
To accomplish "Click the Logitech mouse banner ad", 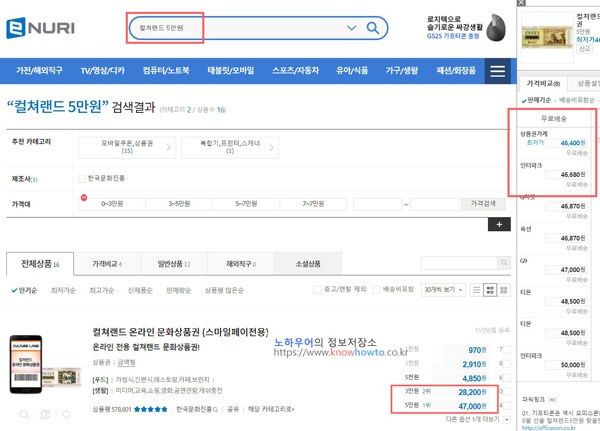I will 466,28.
